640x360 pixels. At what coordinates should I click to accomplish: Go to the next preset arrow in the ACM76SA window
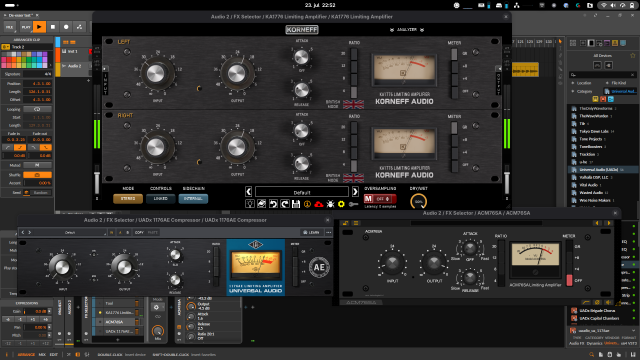pyautogui.click(x=609, y=223)
